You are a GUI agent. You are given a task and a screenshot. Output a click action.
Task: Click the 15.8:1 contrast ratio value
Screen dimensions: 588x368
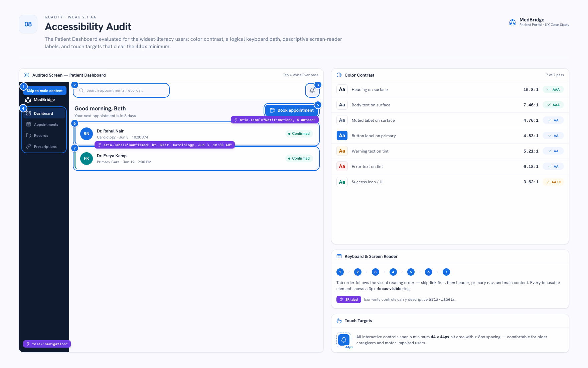point(531,90)
